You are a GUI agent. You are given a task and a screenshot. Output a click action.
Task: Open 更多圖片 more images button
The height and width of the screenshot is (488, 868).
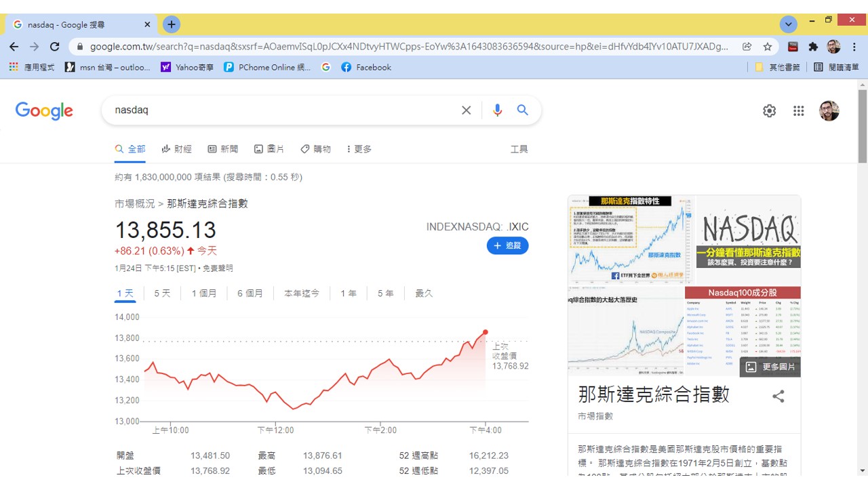click(x=770, y=367)
